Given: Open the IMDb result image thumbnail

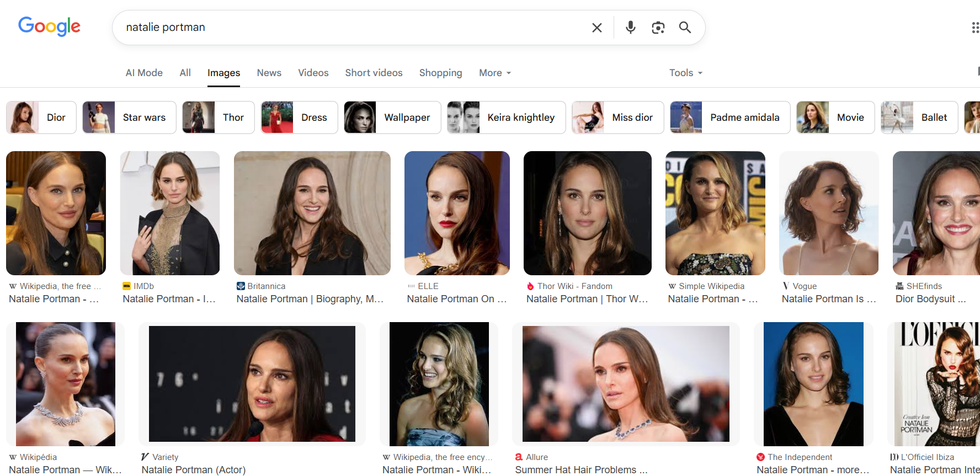Looking at the screenshot, I should pos(170,213).
